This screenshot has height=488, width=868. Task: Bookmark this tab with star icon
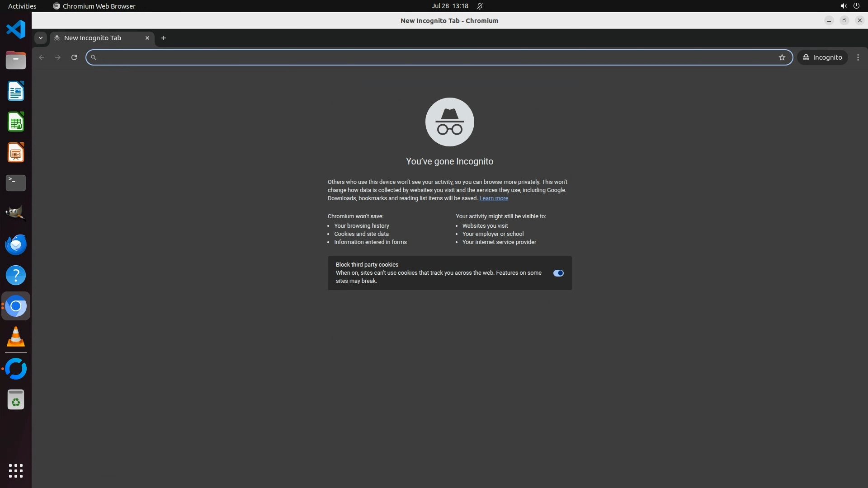click(782, 57)
